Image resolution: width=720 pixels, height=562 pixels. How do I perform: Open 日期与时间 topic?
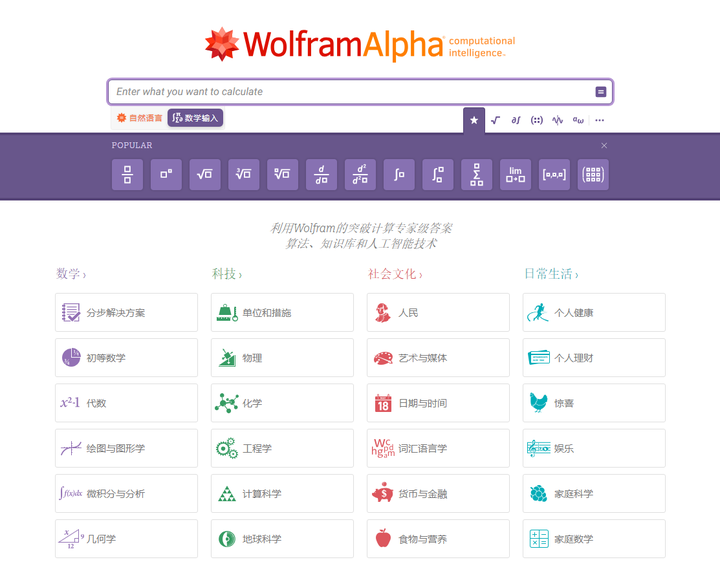[x=438, y=403]
